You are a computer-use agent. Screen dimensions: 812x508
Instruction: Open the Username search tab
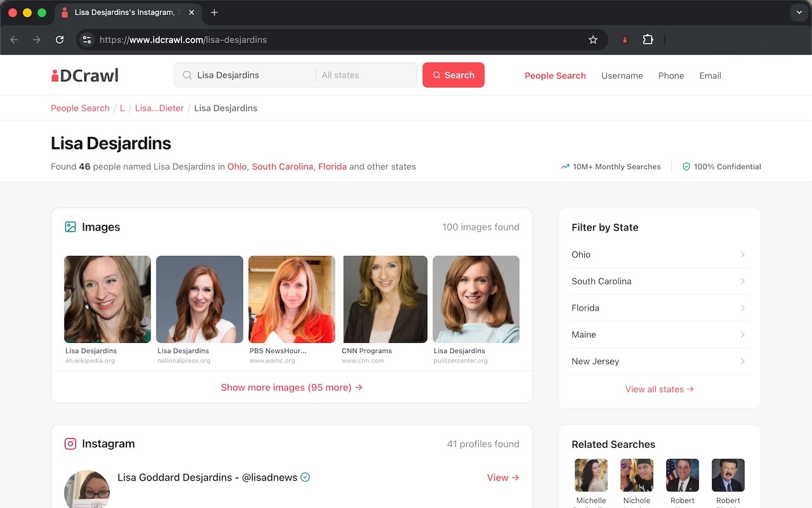622,76
